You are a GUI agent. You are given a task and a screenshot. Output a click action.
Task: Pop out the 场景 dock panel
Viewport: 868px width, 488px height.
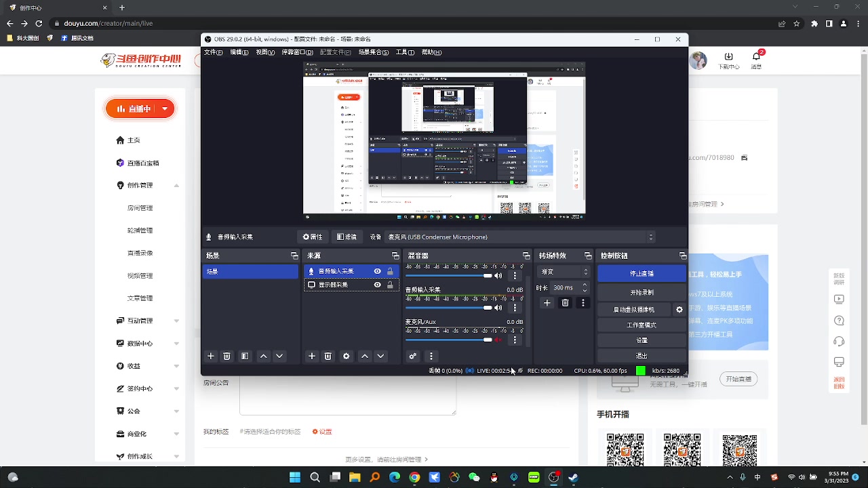[x=294, y=256]
